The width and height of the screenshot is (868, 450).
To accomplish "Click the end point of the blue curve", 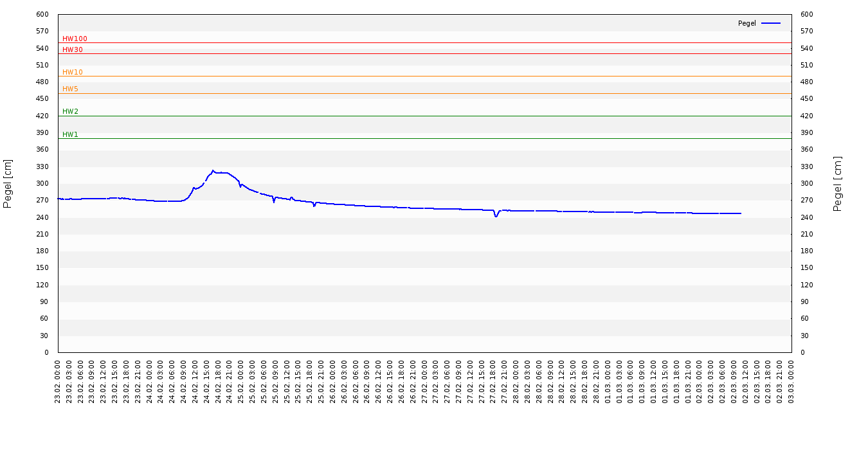I will [x=741, y=213].
